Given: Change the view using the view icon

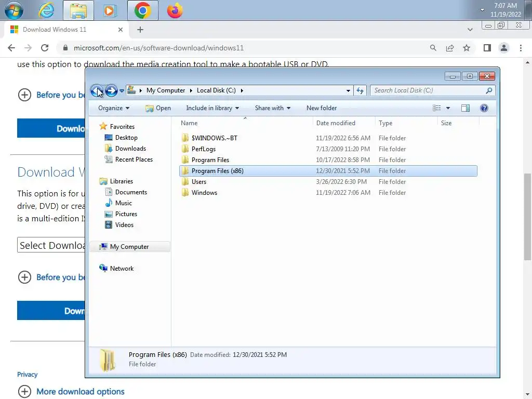Looking at the screenshot, I should [x=436, y=108].
